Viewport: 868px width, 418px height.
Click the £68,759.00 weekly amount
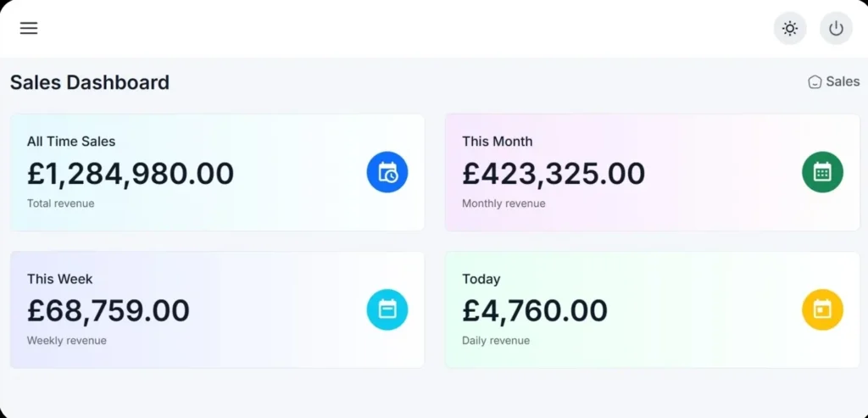(x=108, y=311)
